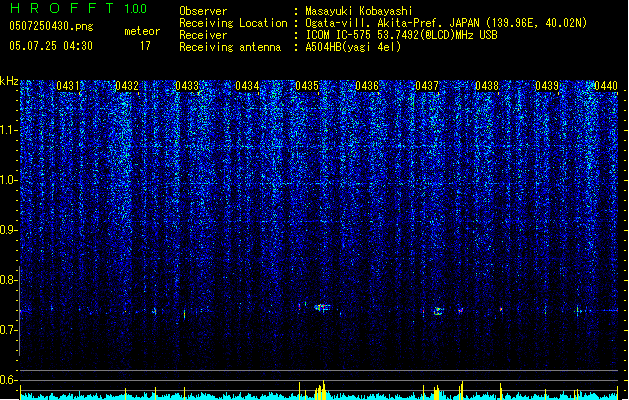Click the Receiving antenna label
The height and width of the screenshot is (400, 629).
(x=230, y=47)
